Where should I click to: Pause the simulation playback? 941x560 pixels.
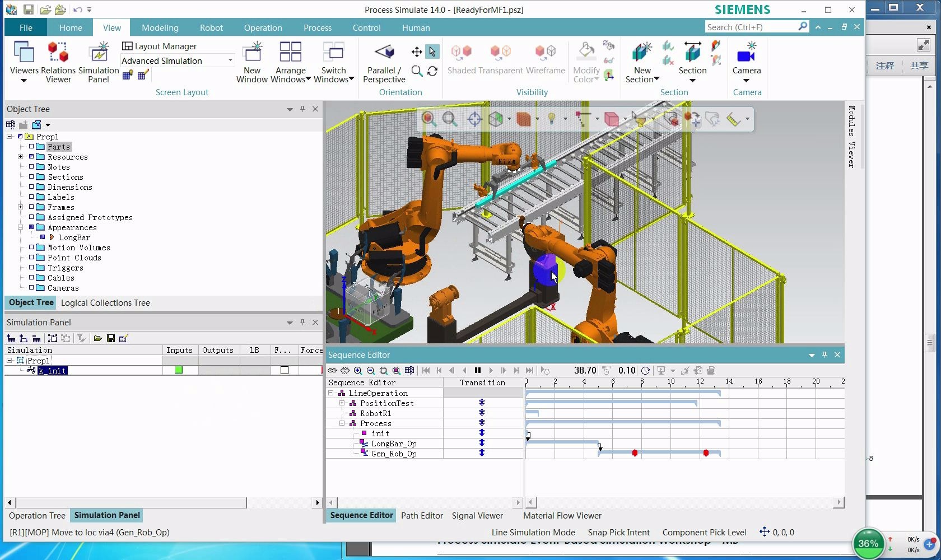pos(478,370)
